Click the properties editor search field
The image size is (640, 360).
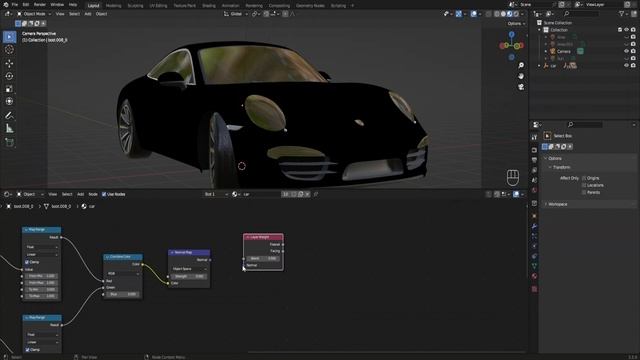(x=585, y=124)
